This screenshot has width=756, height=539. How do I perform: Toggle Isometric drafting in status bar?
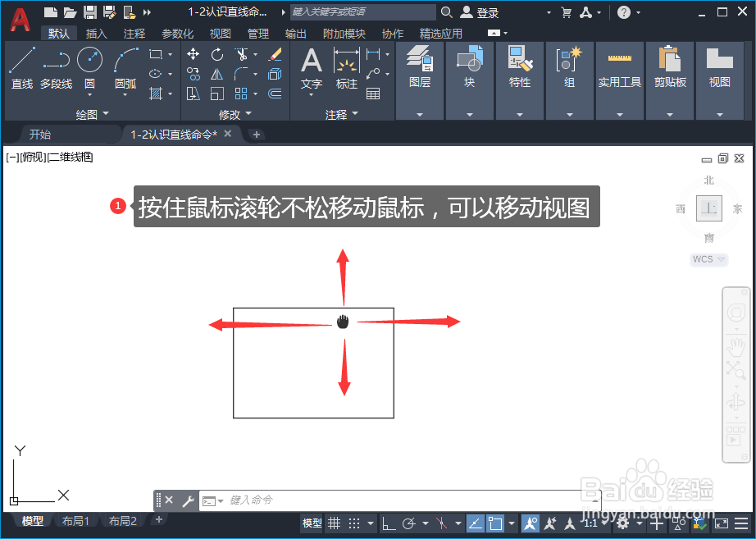click(442, 523)
